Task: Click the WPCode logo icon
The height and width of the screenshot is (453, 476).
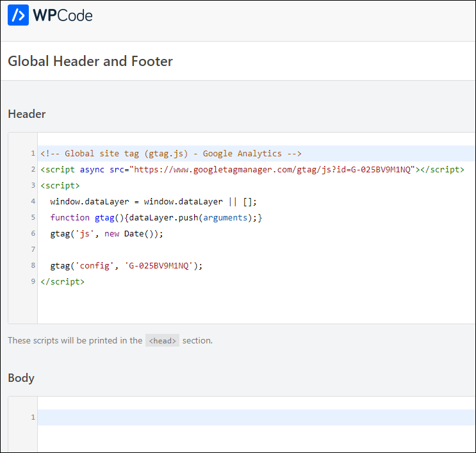Action: [x=18, y=15]
